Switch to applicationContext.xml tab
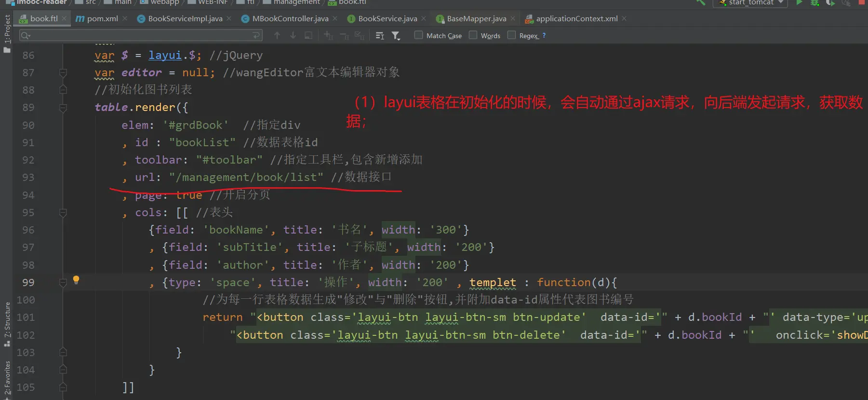Viewport: 868px width, 400px height. [576, 18]
